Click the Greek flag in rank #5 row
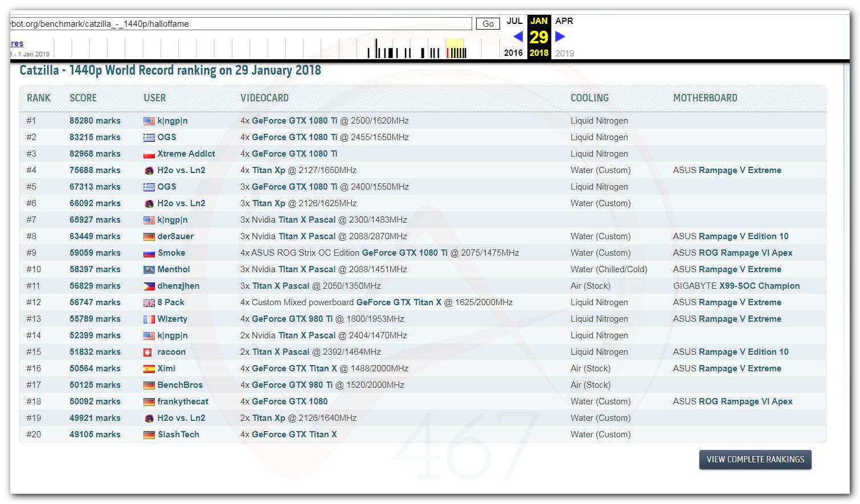The height and width of the screenshot is (504, 860). pos(149,187)
